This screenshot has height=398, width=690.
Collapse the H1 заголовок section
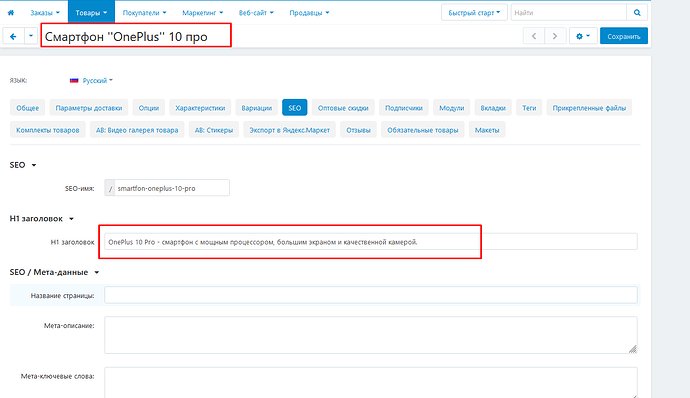click(x=42, y=219)
